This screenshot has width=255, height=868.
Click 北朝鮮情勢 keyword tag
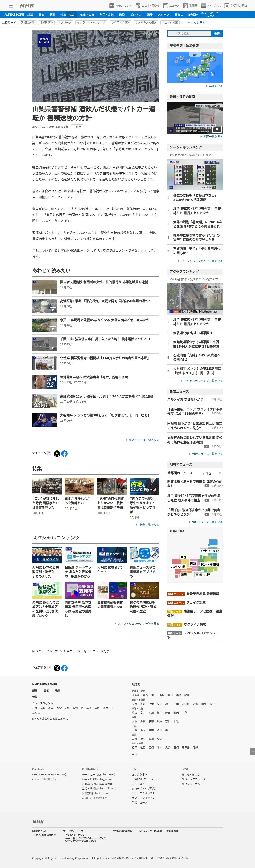tap(46, 23)
